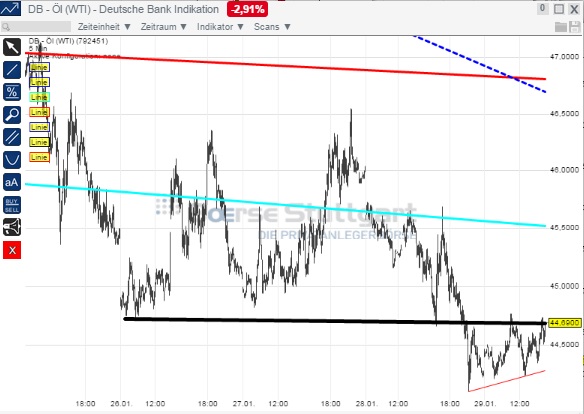584x414 pixels.
Task: Click the black-bordered Linie label
Action: coord(39,142)
